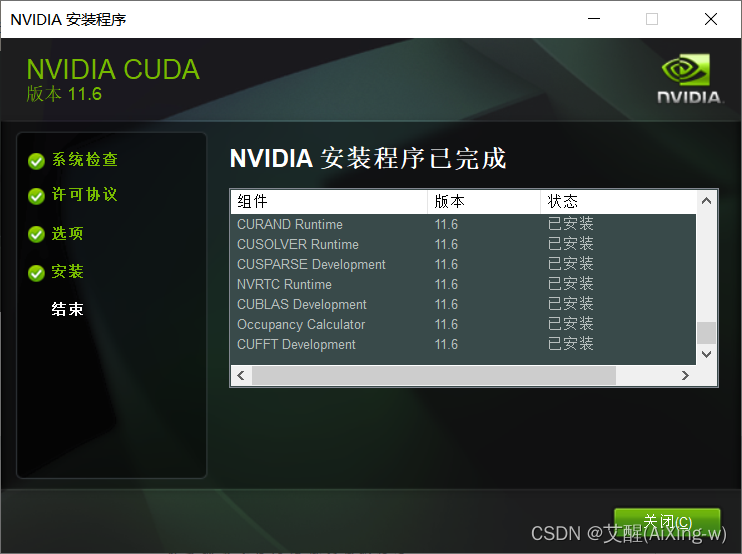The width and height of the screenshot is (742, 554).
Task: Click the horizontal scrollbar thumb
Action: [434, 376]
